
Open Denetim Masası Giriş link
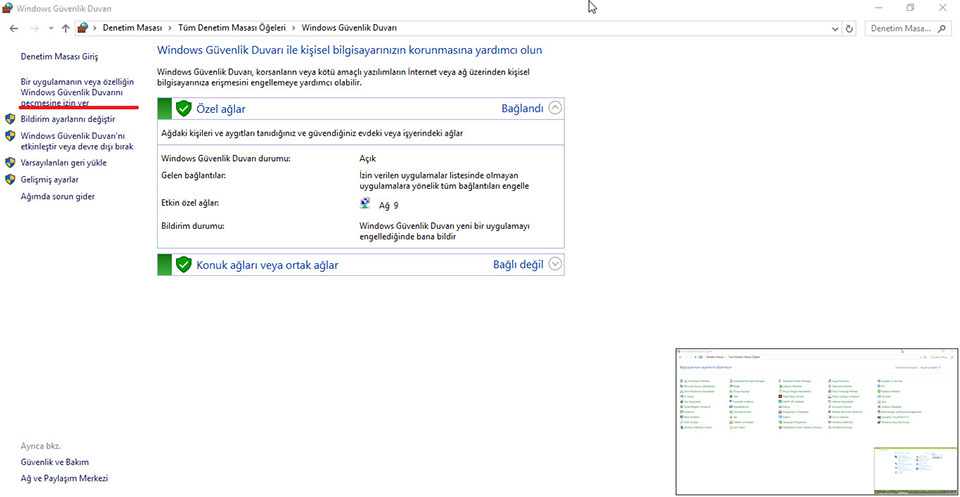pos(59,56)
